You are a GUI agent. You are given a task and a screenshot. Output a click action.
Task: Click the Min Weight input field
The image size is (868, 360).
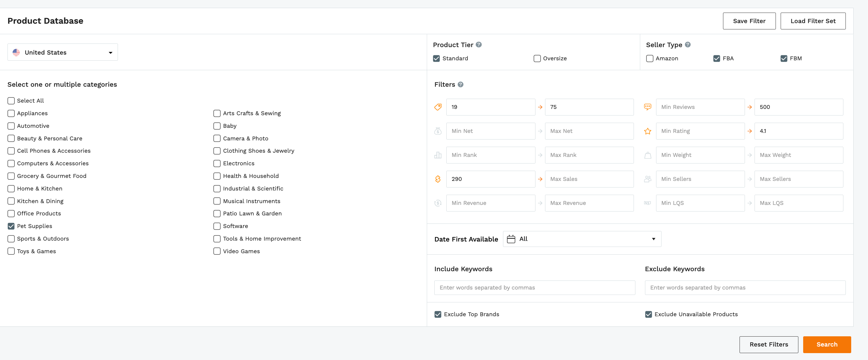tap(700, 155)
